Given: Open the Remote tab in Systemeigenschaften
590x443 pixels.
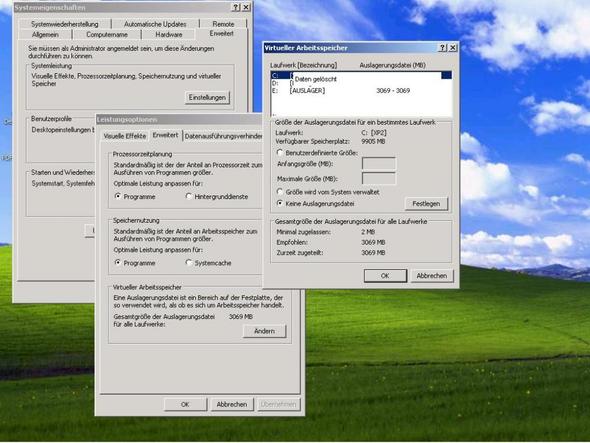Looking at the screenshot, I should click(x=223, y=24).
